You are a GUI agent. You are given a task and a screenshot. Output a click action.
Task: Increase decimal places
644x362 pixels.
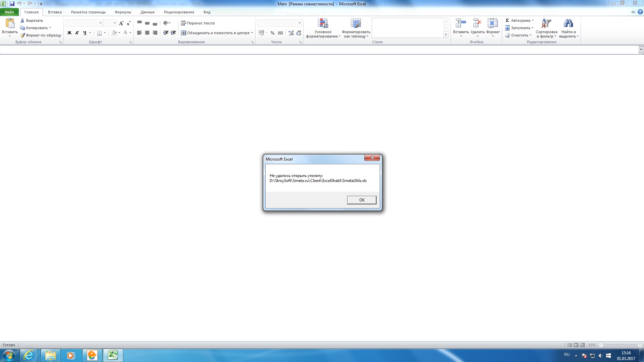pos(291,33)
